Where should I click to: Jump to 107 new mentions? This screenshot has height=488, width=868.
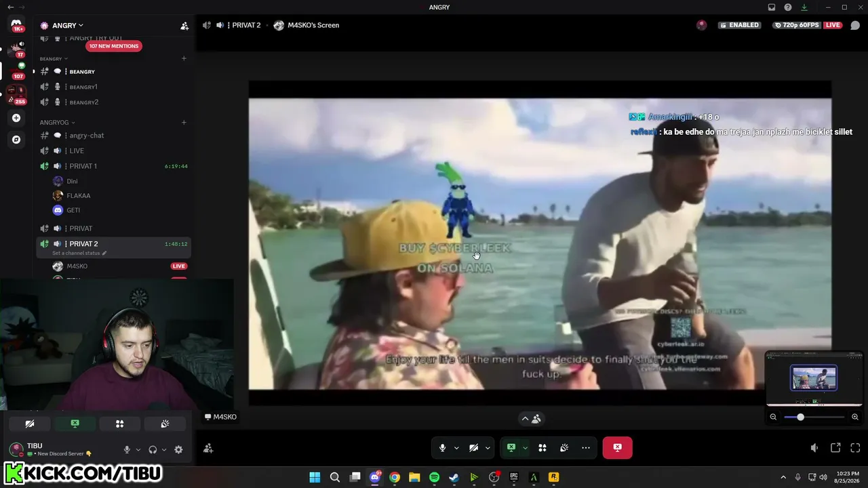(114, 46)
